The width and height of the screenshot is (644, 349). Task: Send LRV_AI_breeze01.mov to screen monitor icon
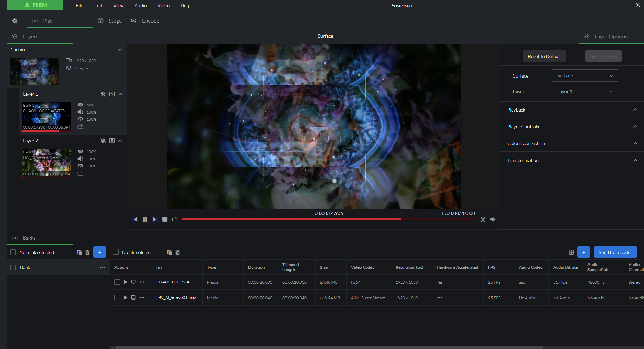coord(133,298)
